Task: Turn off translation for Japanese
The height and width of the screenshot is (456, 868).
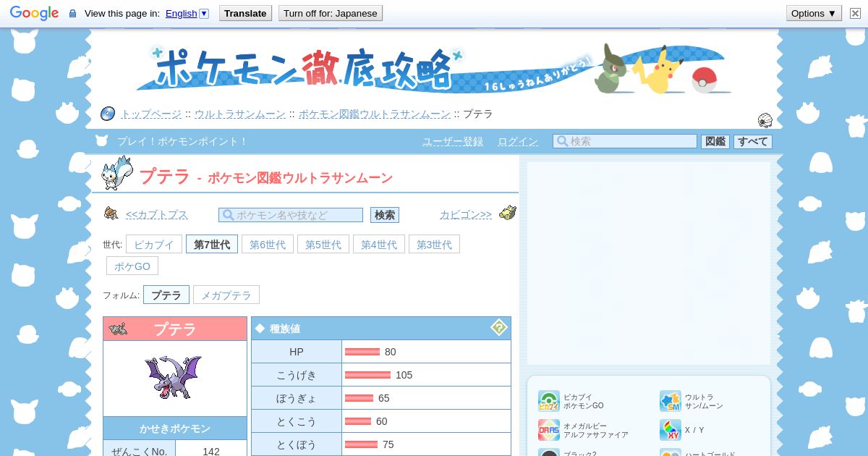Action: [x=330, y=13]
